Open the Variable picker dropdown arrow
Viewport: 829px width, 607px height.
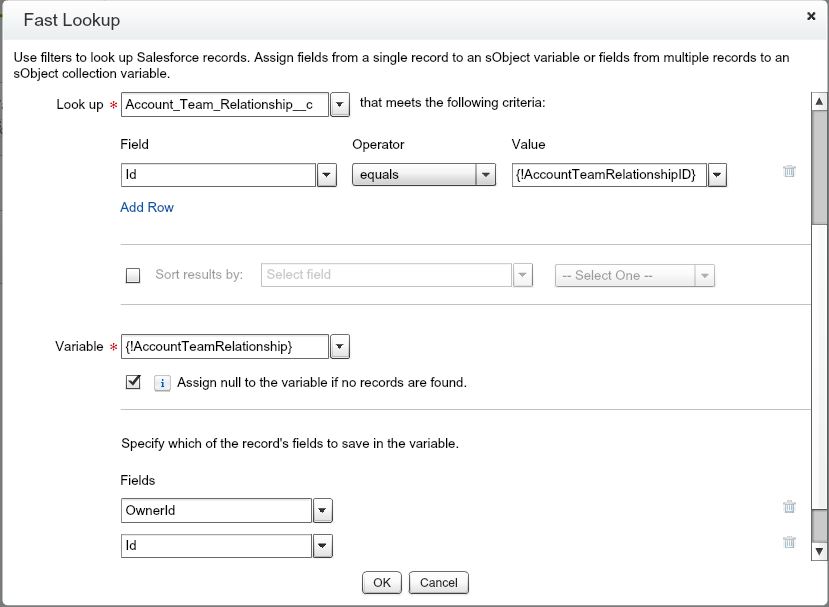[x=340, y=346]
